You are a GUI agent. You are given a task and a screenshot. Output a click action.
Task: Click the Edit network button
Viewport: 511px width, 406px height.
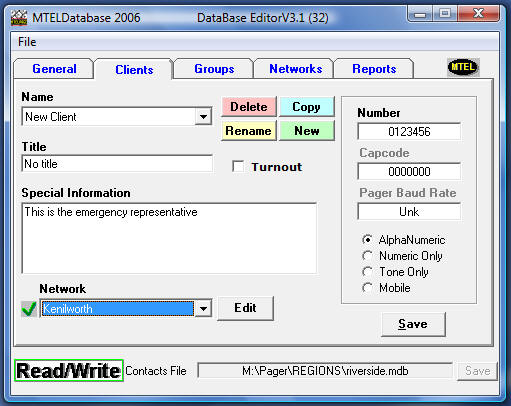tap(245, 308)
